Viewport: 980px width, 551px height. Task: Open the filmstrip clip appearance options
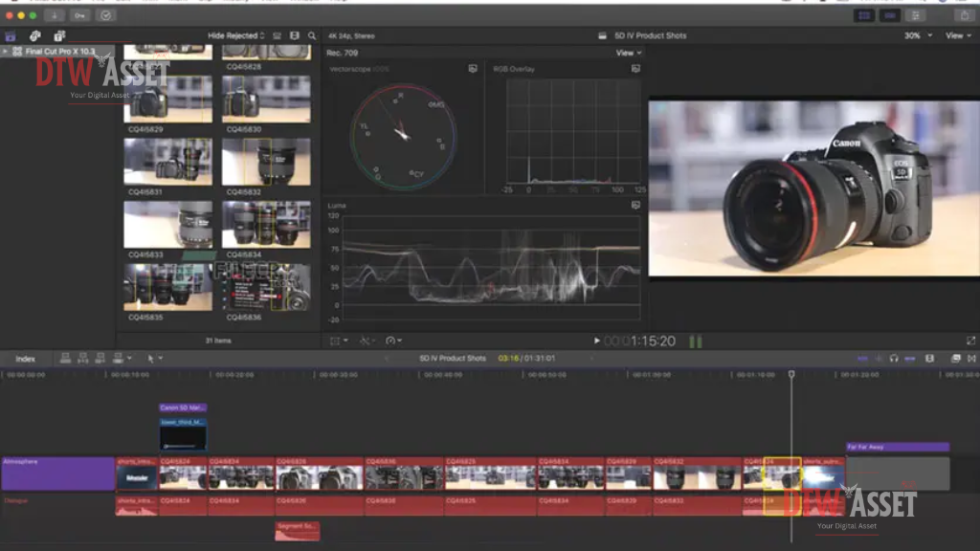coord(295,36)
